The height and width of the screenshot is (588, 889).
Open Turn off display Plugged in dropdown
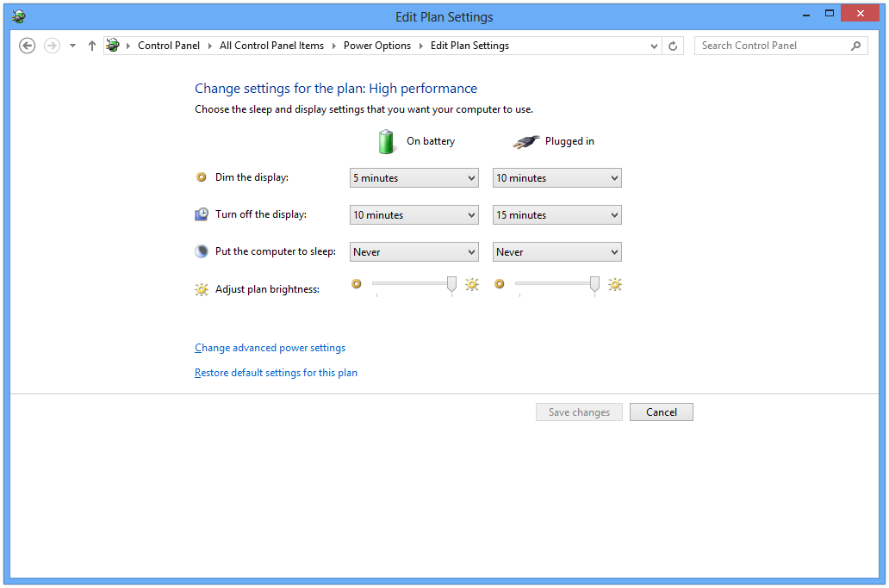click(x=556, y=215)
